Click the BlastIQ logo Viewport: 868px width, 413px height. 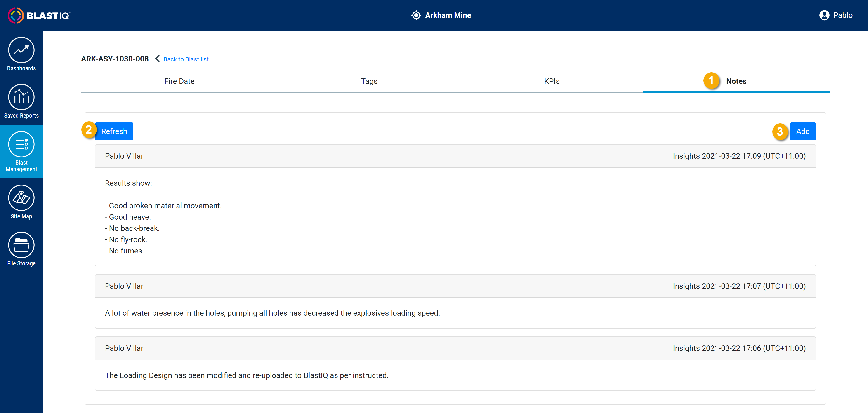coord(39,15)
